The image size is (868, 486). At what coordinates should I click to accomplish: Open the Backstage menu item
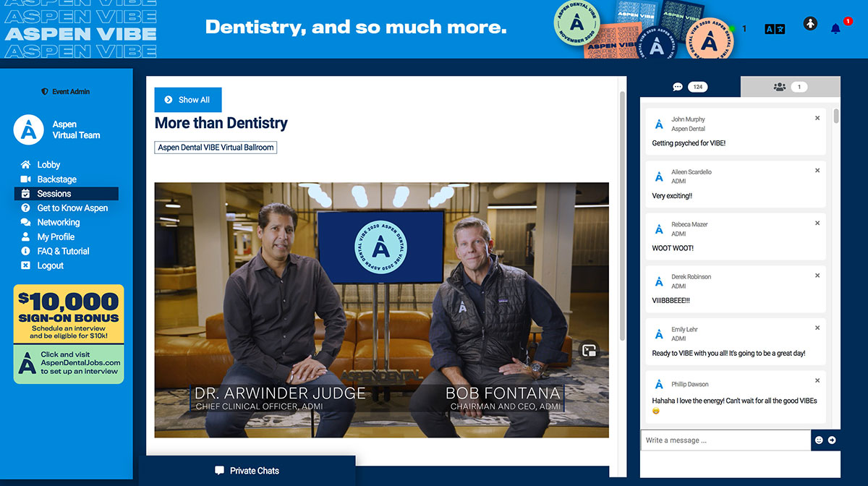(x=56, y=179)
